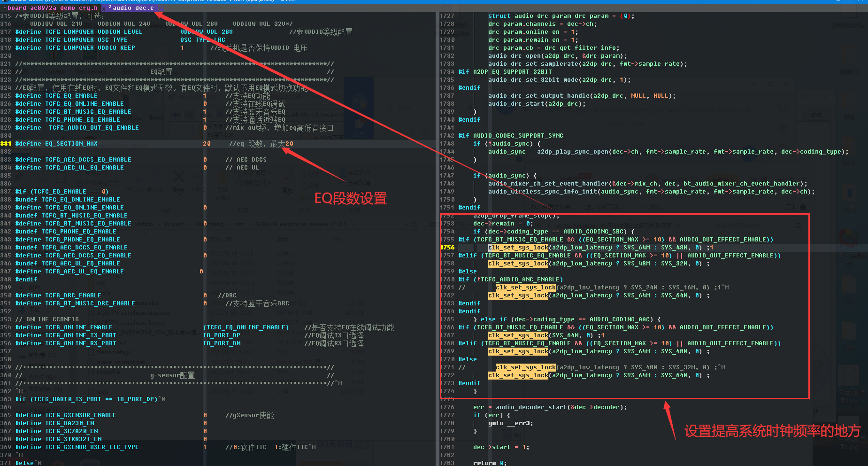Click return 0 on line 1783
This screenshot has height=466, width=868.
[x=488, y=463]
